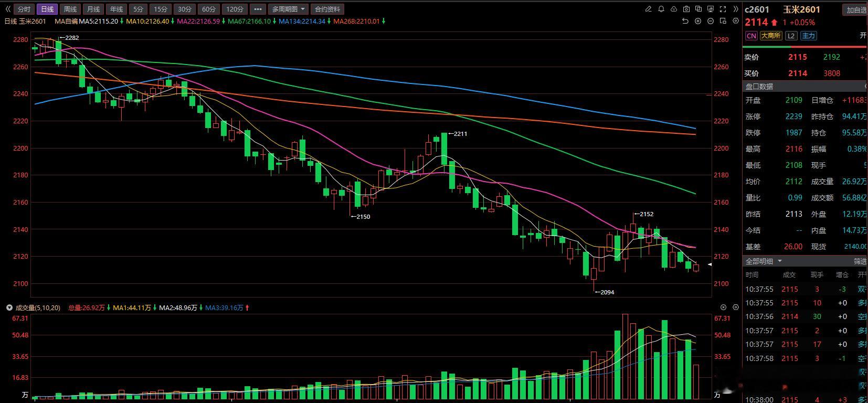
Task: Click the MA10:2126.40 yellow legend
Action: 147,22
